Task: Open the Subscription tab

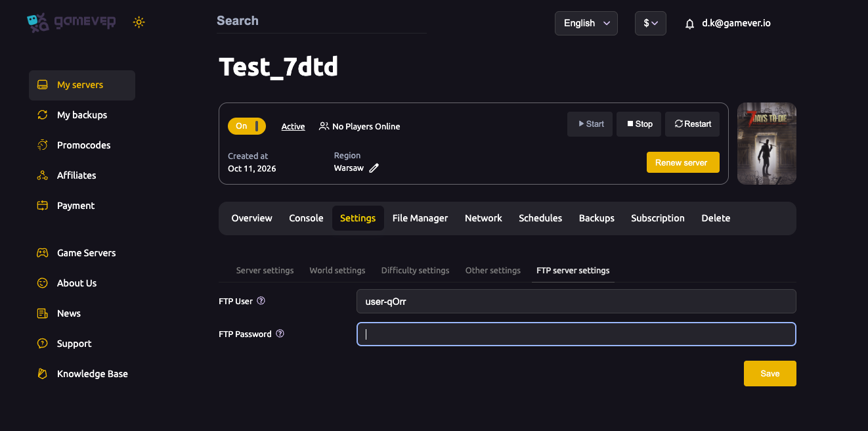Action: coord(658,218)
